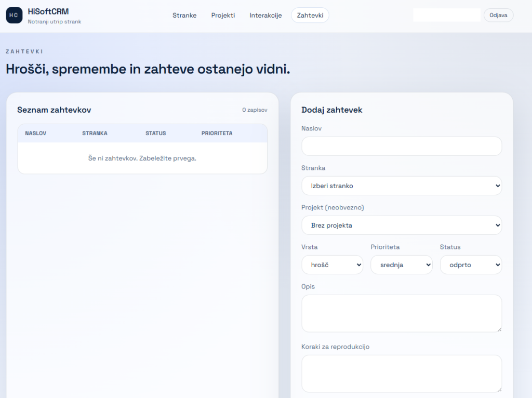Viewport: 532px width, 398px height.
Task: Expand the Projekt (neobvezno) dropdown
Action: (402, 225)
